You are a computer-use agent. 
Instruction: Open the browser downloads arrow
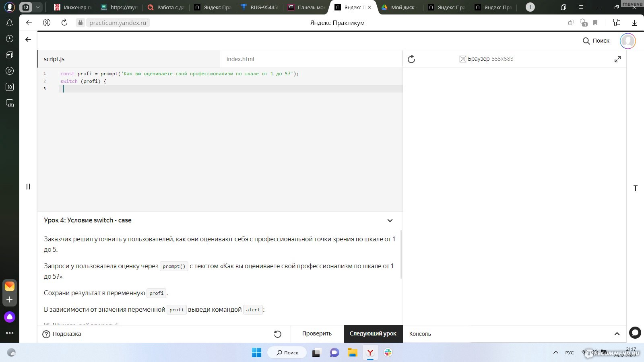(634, 23)
